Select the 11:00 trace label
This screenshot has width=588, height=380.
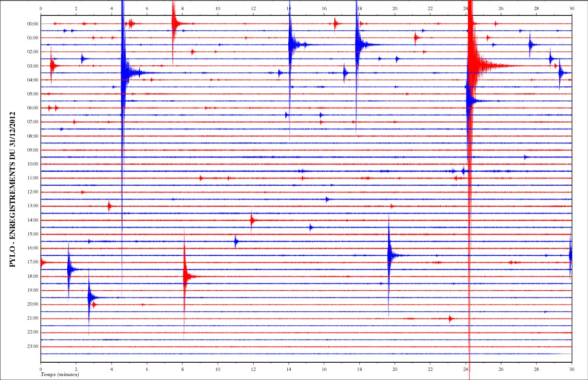click(x=33, y=178)
